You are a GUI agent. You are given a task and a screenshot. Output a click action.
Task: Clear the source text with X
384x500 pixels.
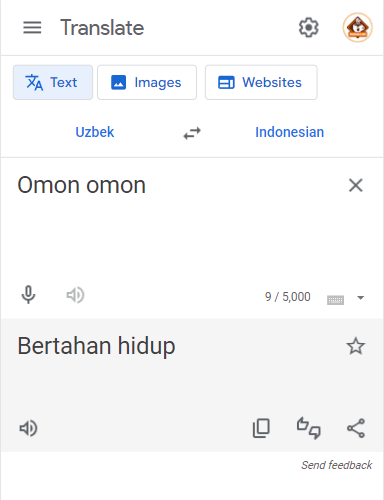pyautogui.click(x=356, y=185)
